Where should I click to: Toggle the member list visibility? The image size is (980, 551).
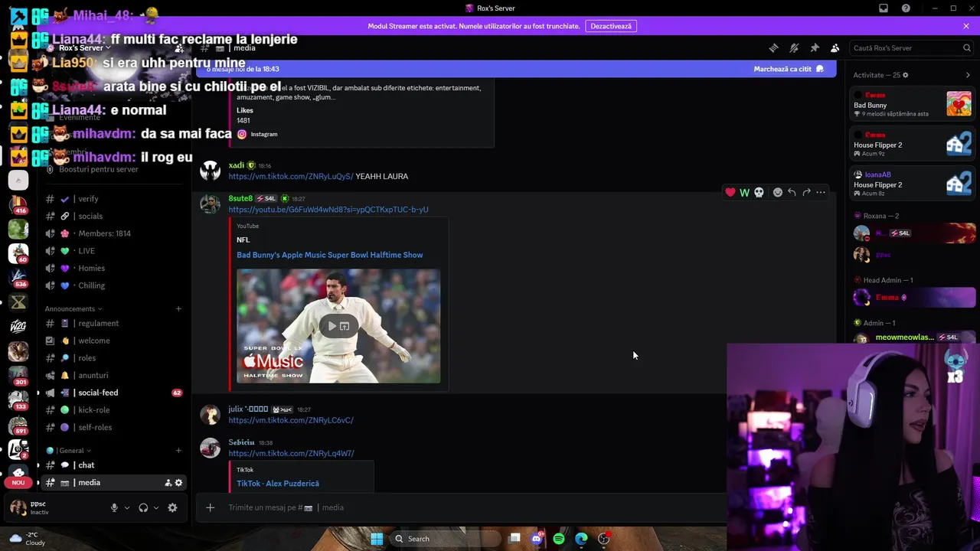coord(835,47)
